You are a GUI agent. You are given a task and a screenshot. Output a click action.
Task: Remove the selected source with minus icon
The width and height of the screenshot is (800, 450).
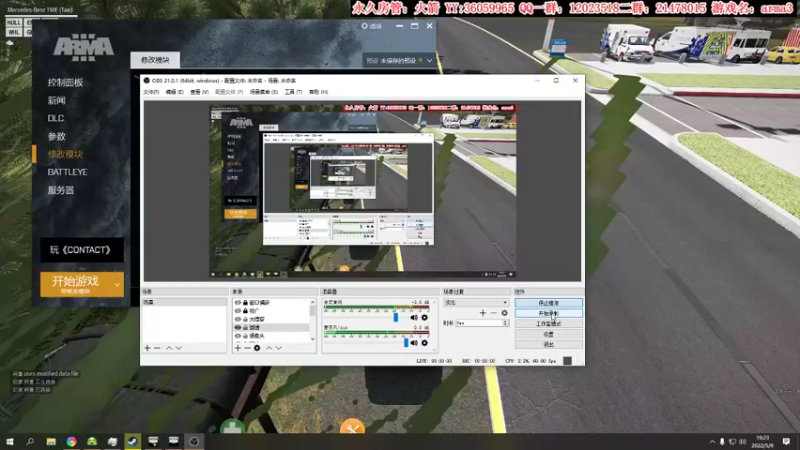[247, 348]
